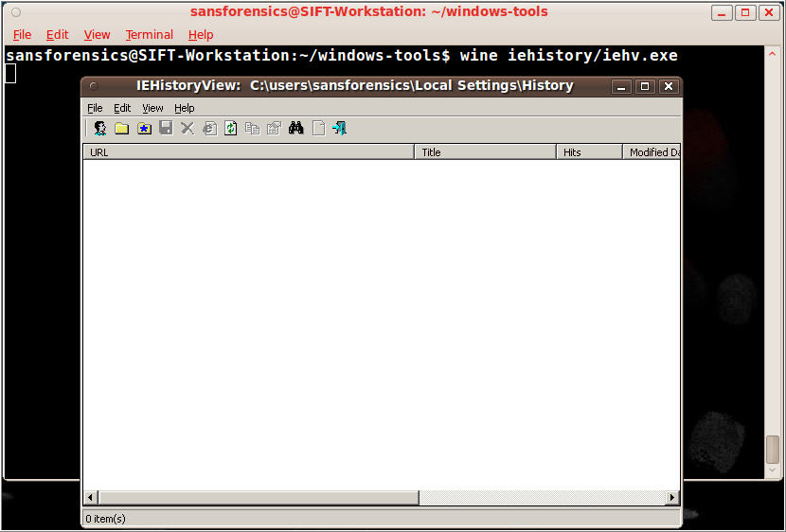Image resolution: width=786 pixels, height=532 pixels.
Task: Open history folder using yellow folder icon
Action: (x=122, y=128)
